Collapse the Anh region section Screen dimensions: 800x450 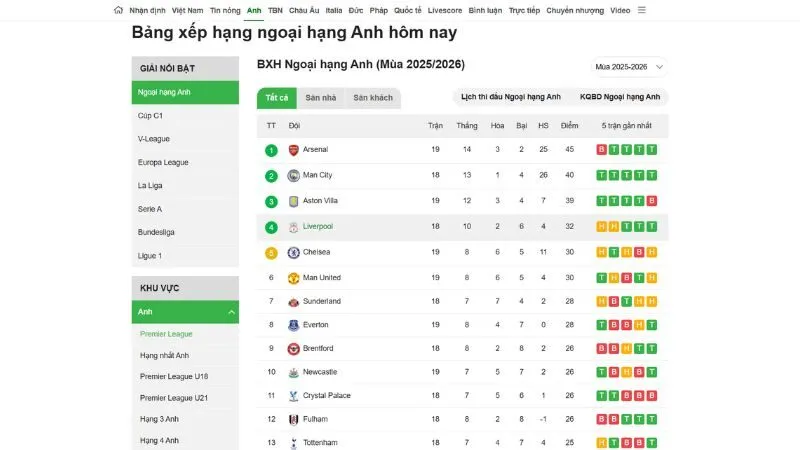[232, 312]
